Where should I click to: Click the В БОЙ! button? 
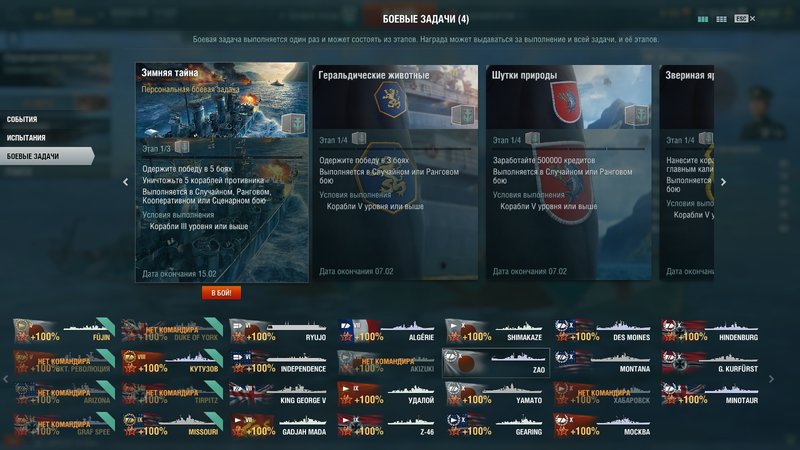pos(221,293)
